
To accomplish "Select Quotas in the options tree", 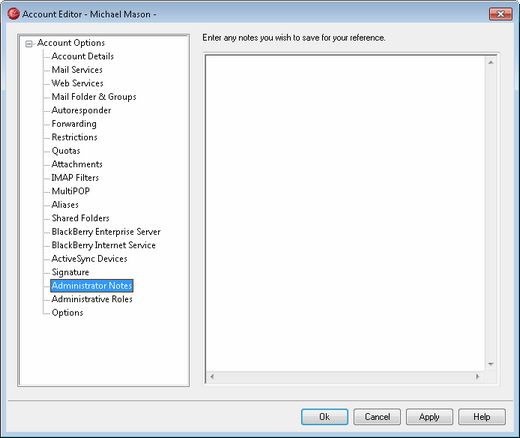I will [66, 151].
